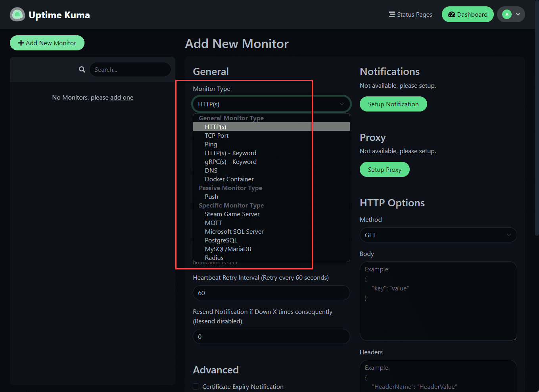539x392 pixels.
Task: Click the Uptime Kuma logo icon
Action: (17, 15)
